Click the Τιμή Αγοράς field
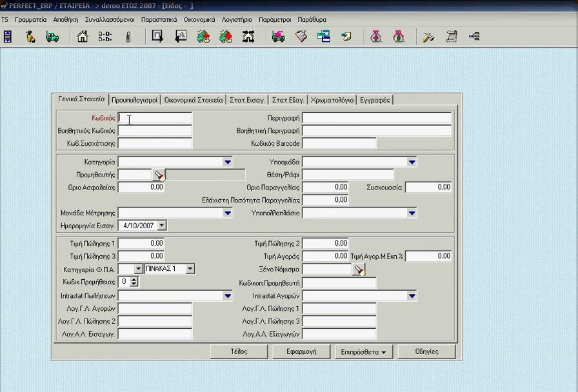 point(326,256)
